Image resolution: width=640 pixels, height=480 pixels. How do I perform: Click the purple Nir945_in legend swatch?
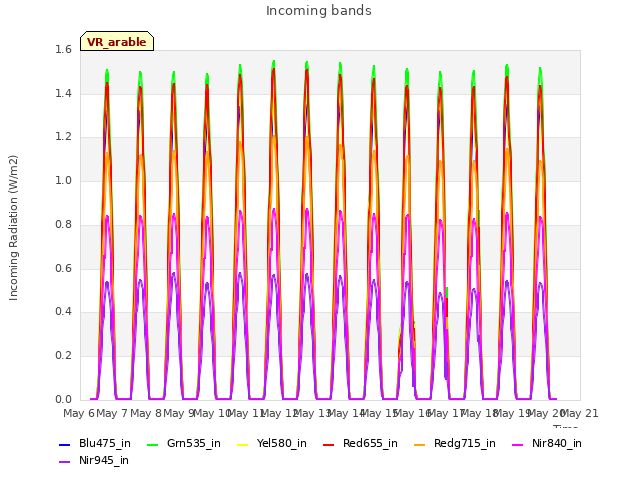(64, 462)
